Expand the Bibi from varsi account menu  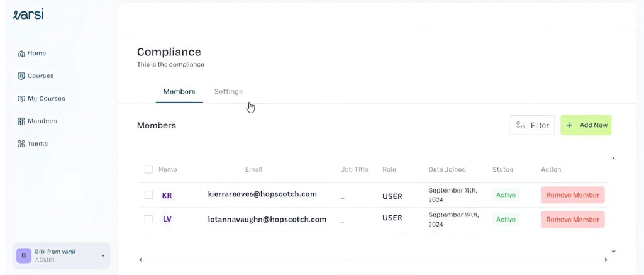coord(103,255)
